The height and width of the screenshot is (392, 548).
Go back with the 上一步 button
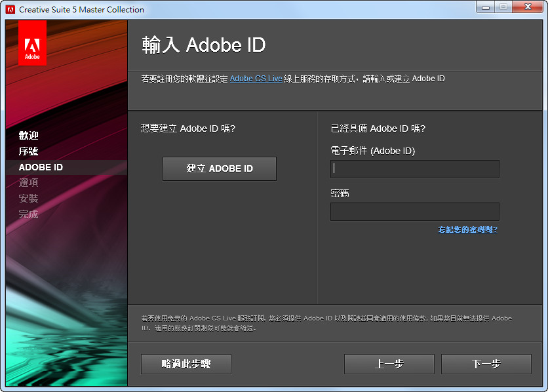[389, 364]
